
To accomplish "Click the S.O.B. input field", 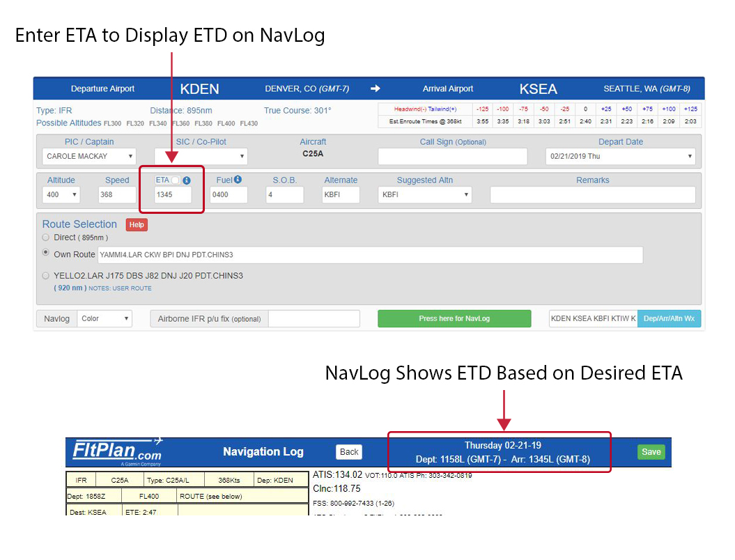I will (284, 194).
